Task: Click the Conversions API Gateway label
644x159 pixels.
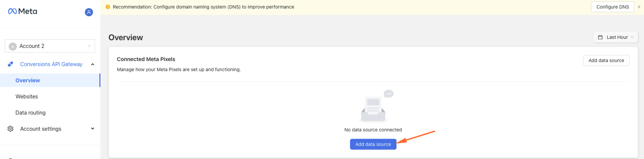Action: [51, 64]
